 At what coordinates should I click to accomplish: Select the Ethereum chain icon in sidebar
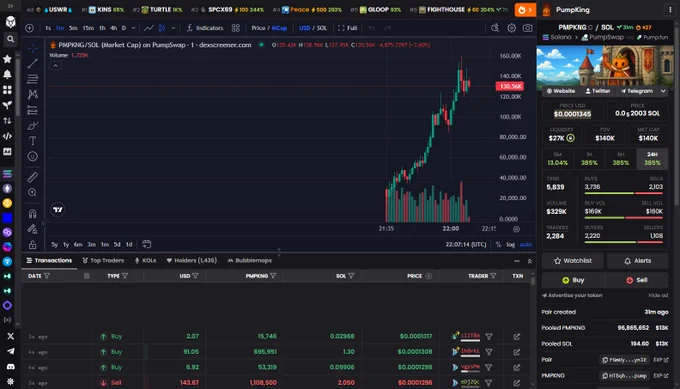click(x=7, y=188)
